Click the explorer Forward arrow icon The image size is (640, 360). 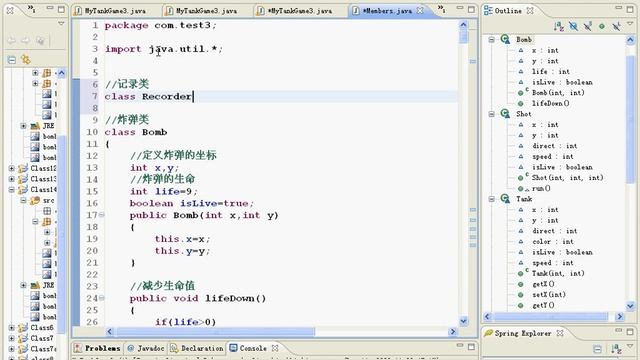(x=25, y=40)
